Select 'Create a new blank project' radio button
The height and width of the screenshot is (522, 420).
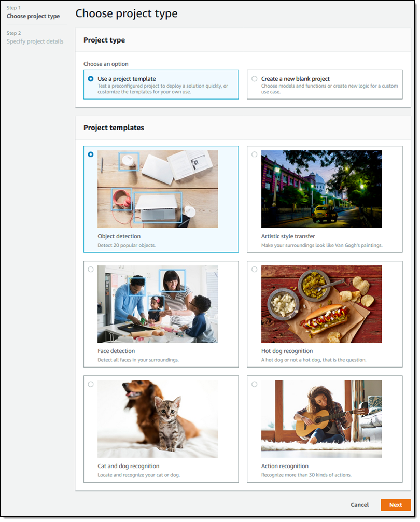point(255,79)
